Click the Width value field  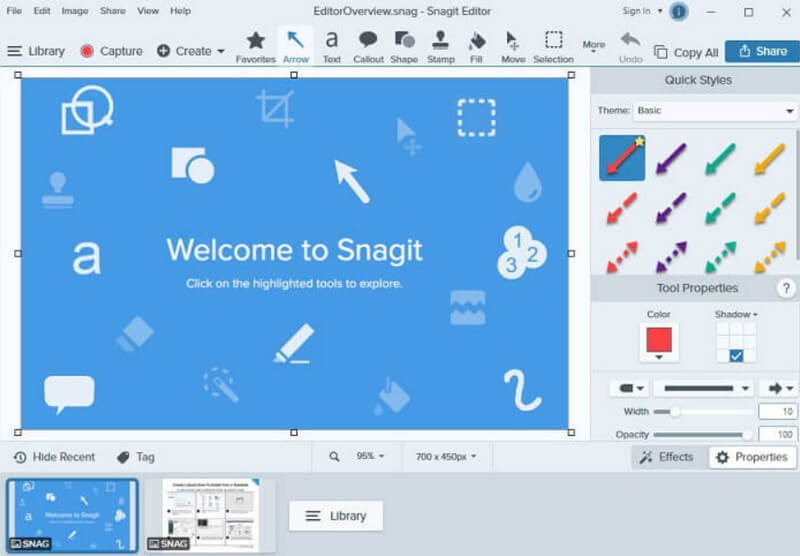777,411
